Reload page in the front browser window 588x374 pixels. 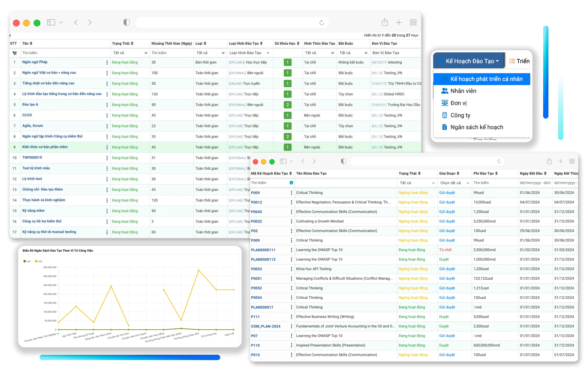499,161
